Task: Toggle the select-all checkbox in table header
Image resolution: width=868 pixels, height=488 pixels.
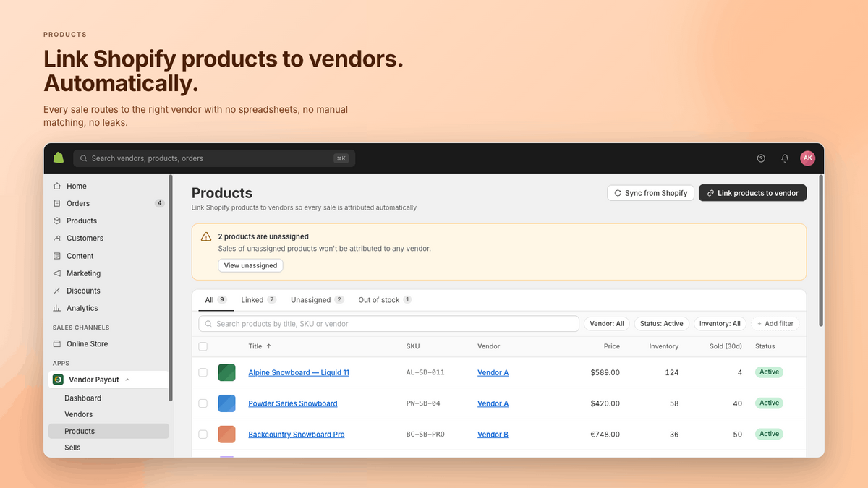Action: (203, 346)
